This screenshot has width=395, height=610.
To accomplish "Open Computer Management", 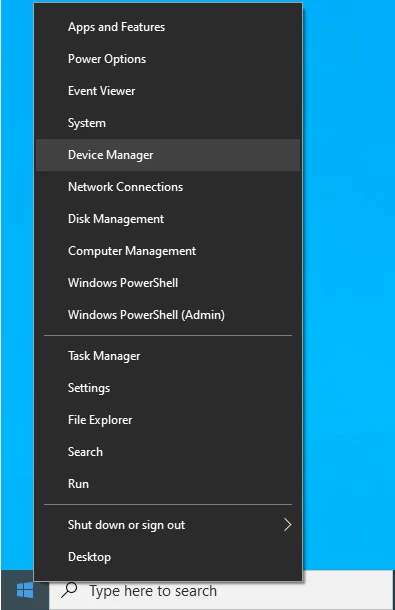I will pos(168,251).
